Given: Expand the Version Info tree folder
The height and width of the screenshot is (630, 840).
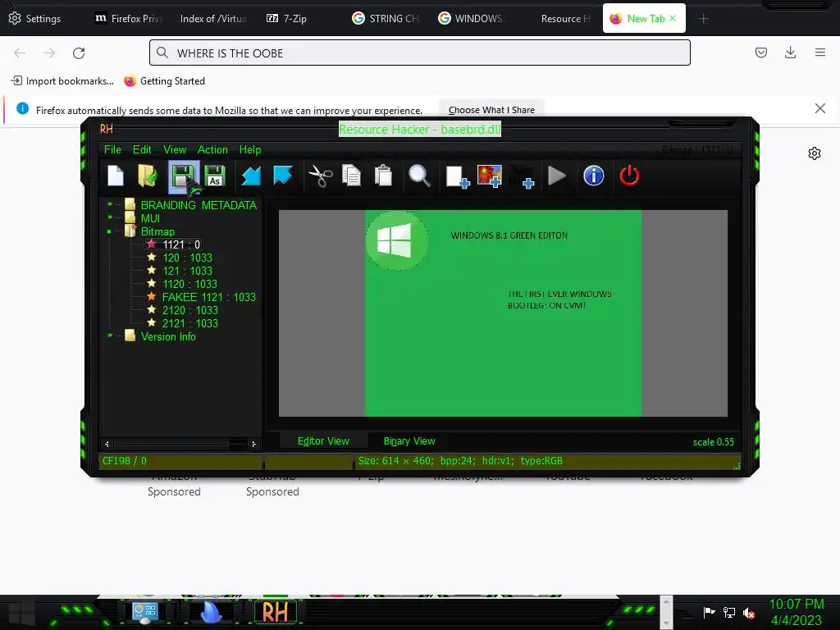Looking at the screenshot, I should pos(110,336).
